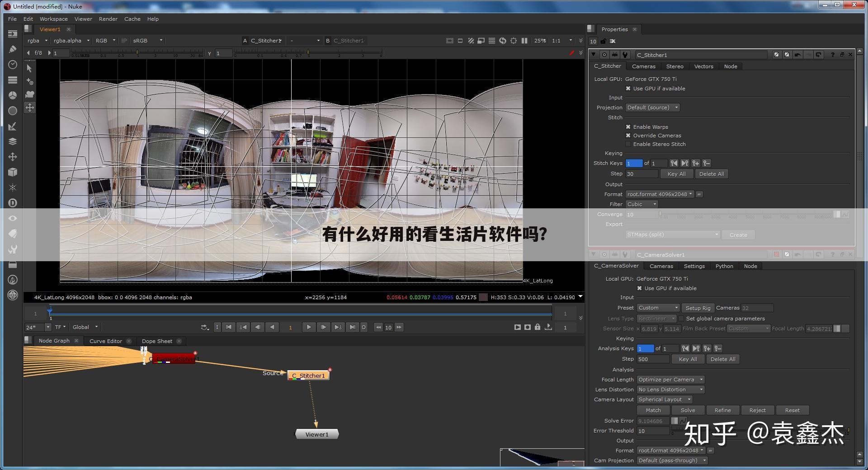Open the Deep nodes D icon

(13, 203)
